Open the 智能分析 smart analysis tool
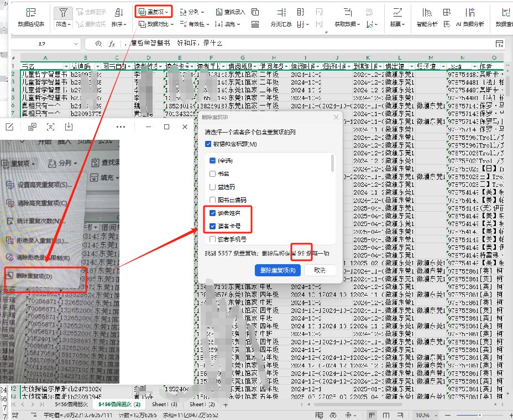513x420 pixels. [x=426, y=13]
